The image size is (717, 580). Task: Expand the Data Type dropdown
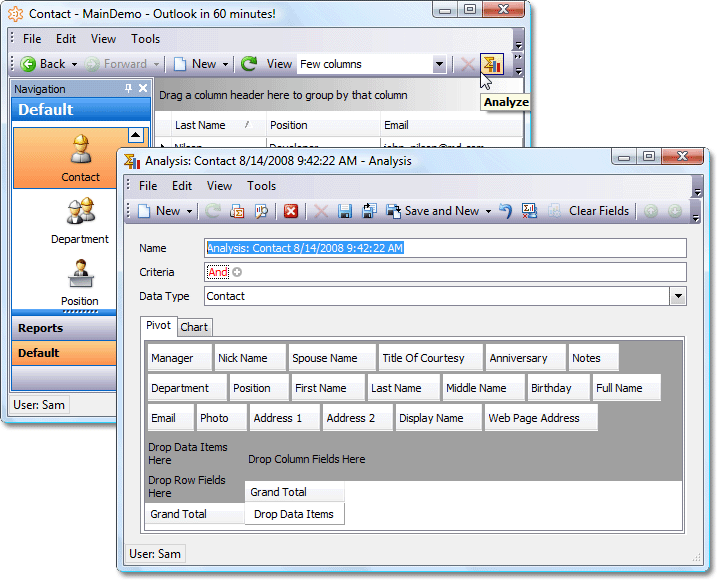[678, 296]
